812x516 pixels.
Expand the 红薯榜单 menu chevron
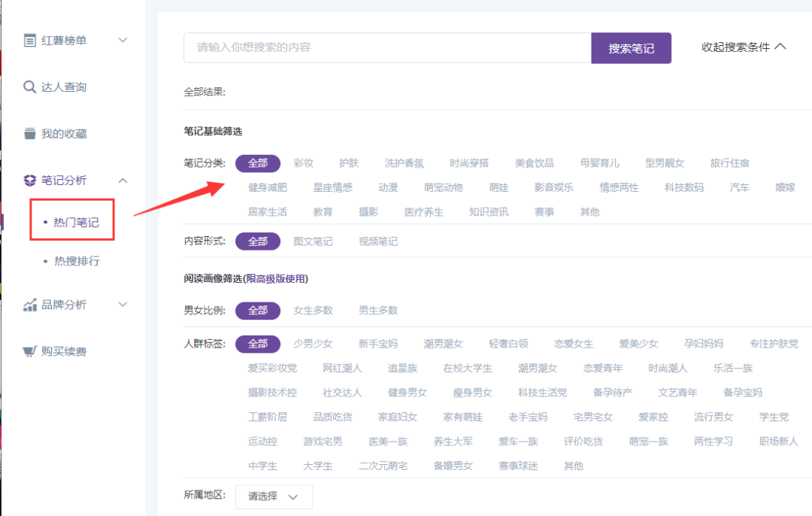click(123, 40)
